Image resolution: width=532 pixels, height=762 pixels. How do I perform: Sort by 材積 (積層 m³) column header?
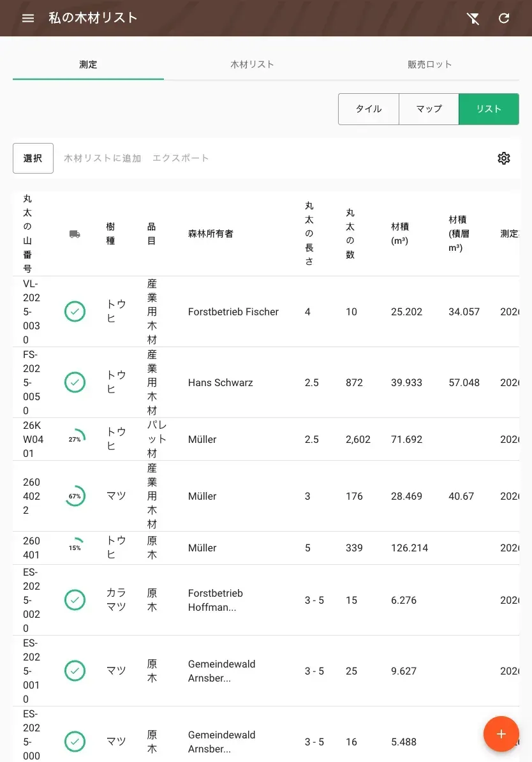pyautogui.click(x=459, y=234)
